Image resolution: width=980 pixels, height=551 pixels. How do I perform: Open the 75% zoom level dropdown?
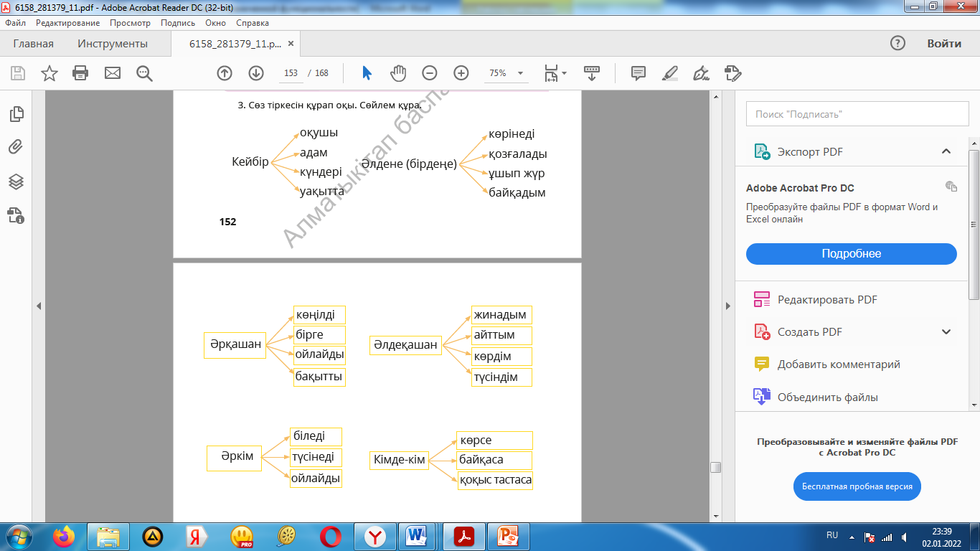506,73
